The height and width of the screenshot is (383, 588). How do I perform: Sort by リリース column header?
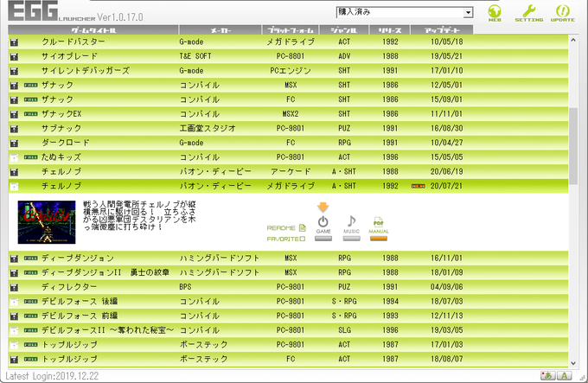pyautogui.click(x=390, y=30)
